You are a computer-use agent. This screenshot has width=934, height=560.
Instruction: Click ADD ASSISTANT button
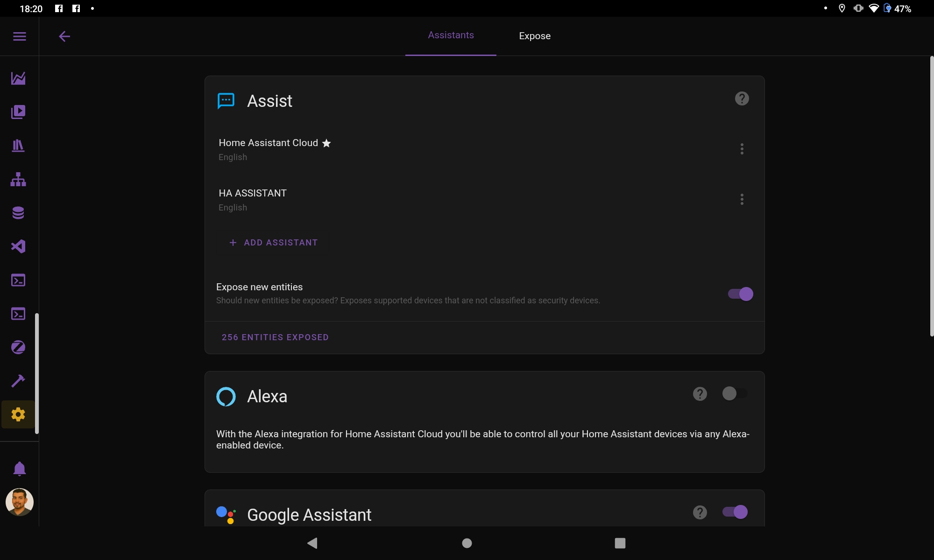click(x=273, y=243)
